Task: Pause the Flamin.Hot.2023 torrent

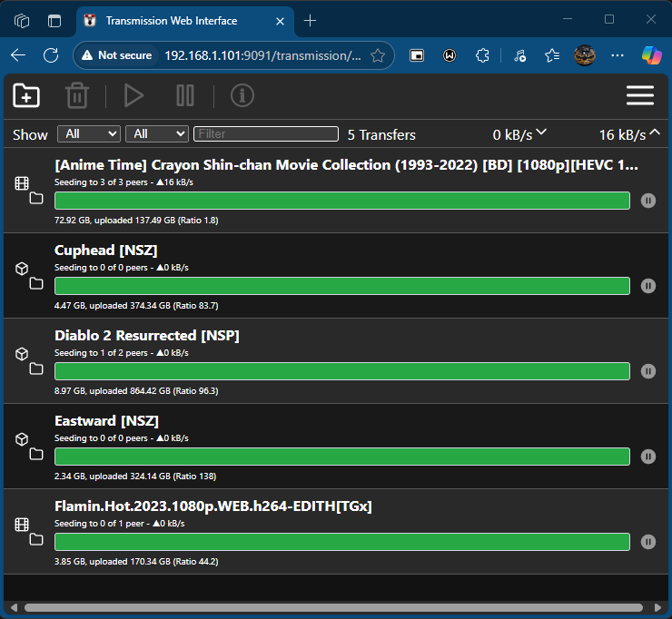Action: (x=648, y=542)
